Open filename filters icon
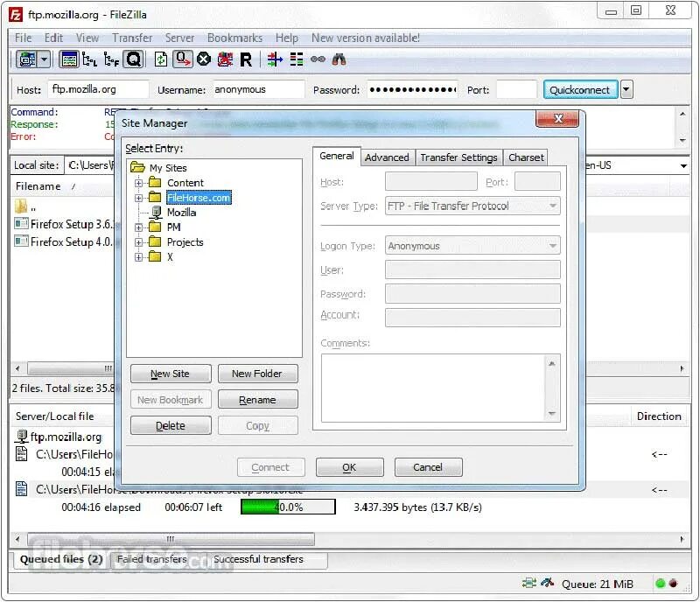 [x=275, y=59]
